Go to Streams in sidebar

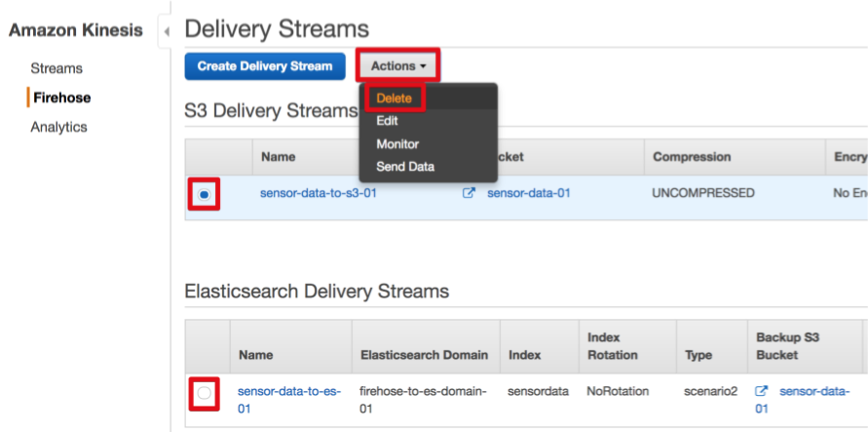point(57,68)
